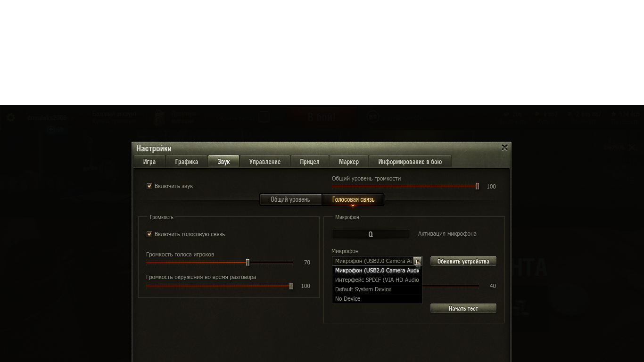Image resolution: width=644 pixels, height=362 pixels.
Task: Open the Информирование в бою tab
Action: (410, 162)
